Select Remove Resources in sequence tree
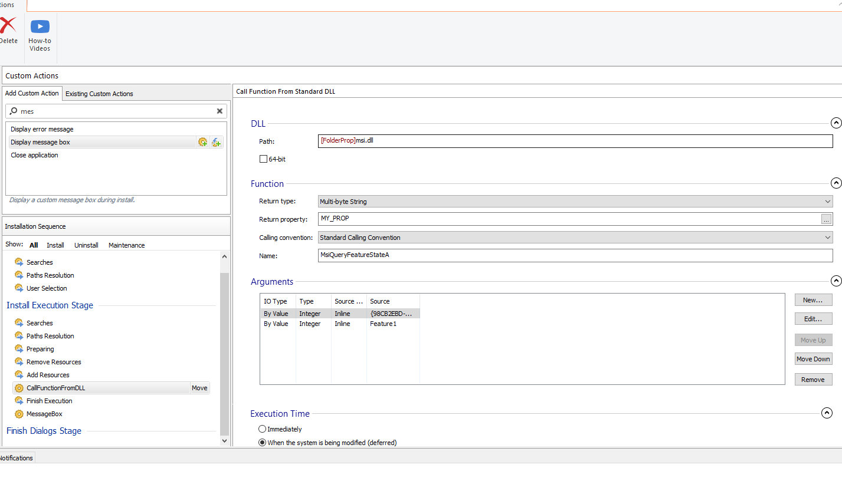The width and height of the screenshot is (842, 504). point(54,362)
